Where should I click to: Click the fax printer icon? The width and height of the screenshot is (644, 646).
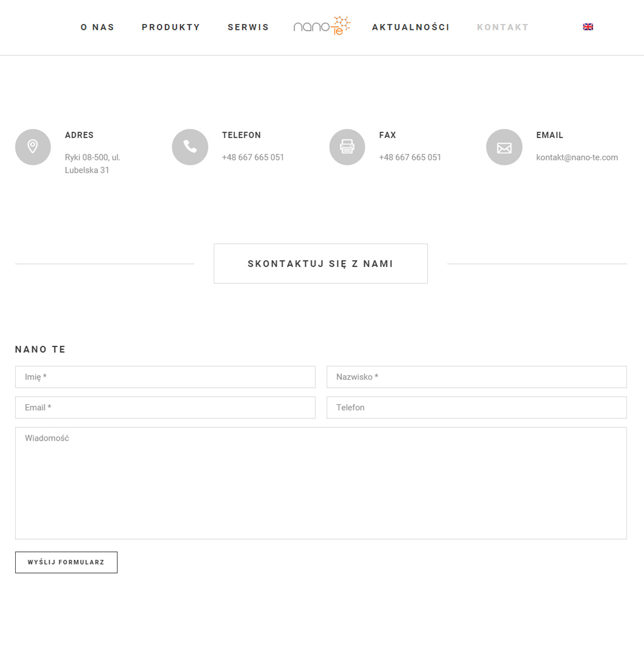coord(347,147)
